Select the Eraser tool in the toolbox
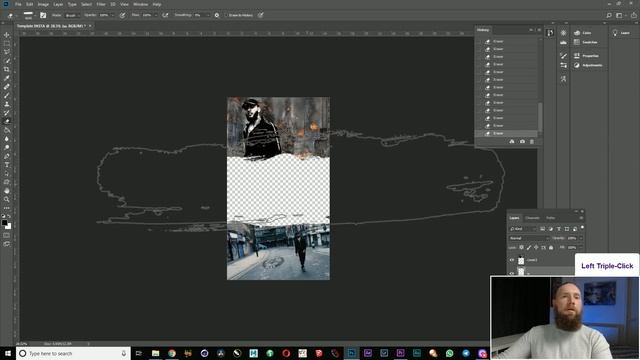640x360 pixels. point(7,121)
